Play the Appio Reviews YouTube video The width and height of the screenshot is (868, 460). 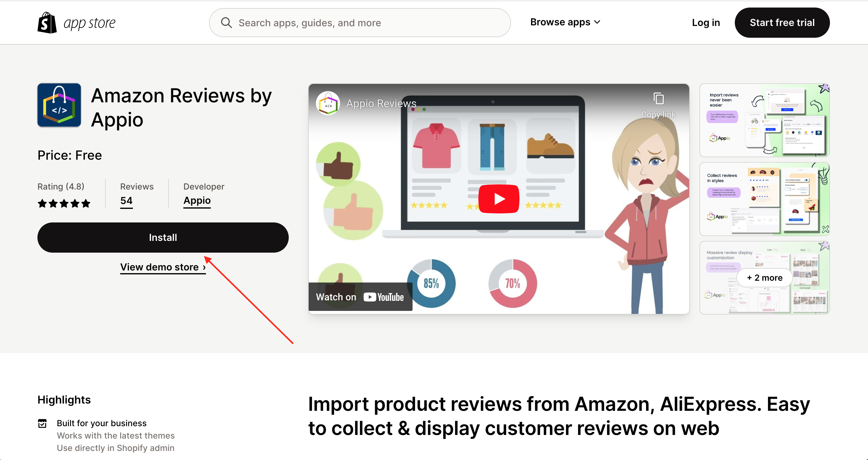click(499, 199)
